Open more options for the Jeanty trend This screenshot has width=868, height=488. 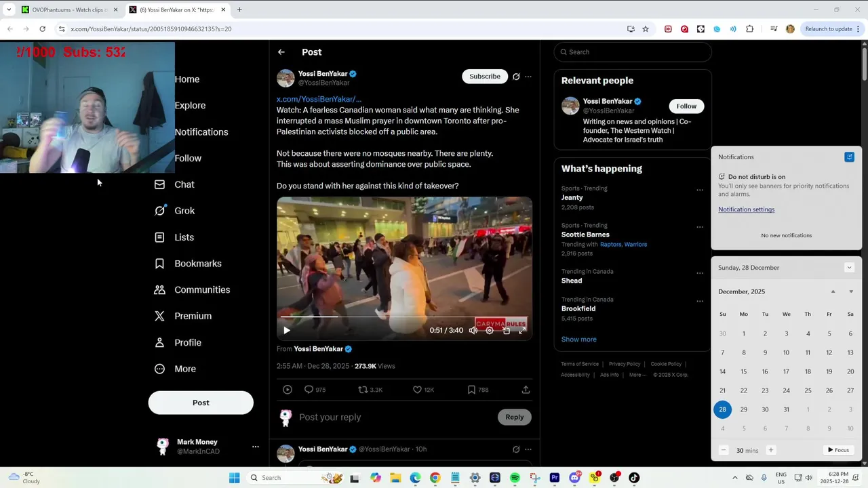point(700,190)
